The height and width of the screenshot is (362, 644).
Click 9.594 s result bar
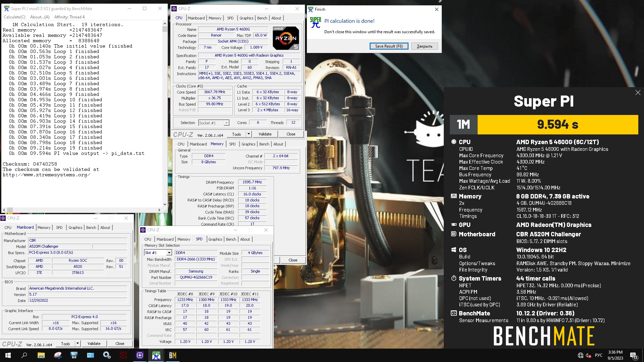557,125
